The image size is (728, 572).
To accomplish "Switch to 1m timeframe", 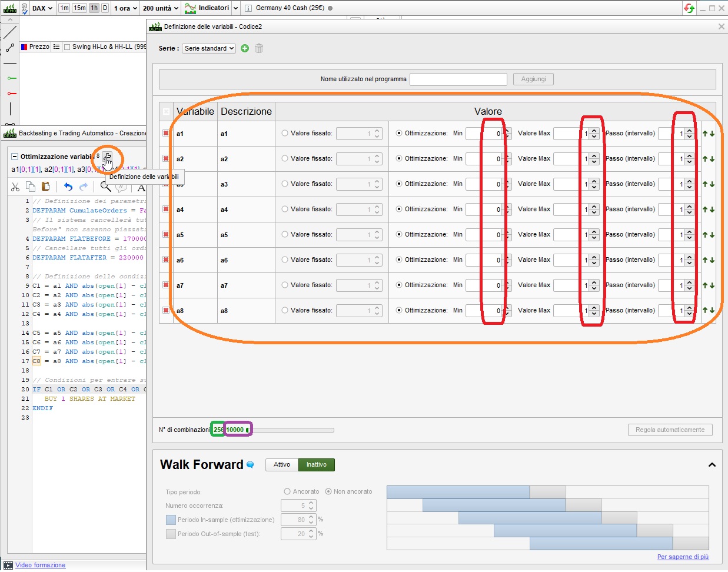I will [x=64, y=8].
